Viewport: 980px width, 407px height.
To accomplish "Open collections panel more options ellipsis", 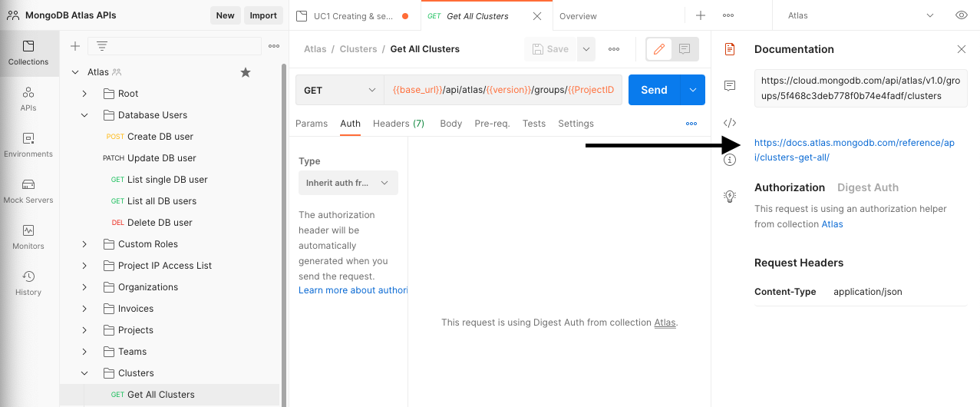I will pyautogui.click(x=274, y=46).
